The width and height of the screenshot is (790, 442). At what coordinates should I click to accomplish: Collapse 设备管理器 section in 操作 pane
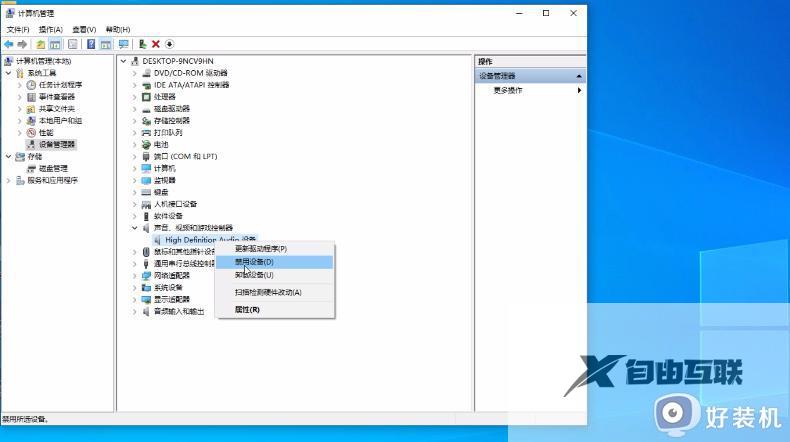coord(579,76)
